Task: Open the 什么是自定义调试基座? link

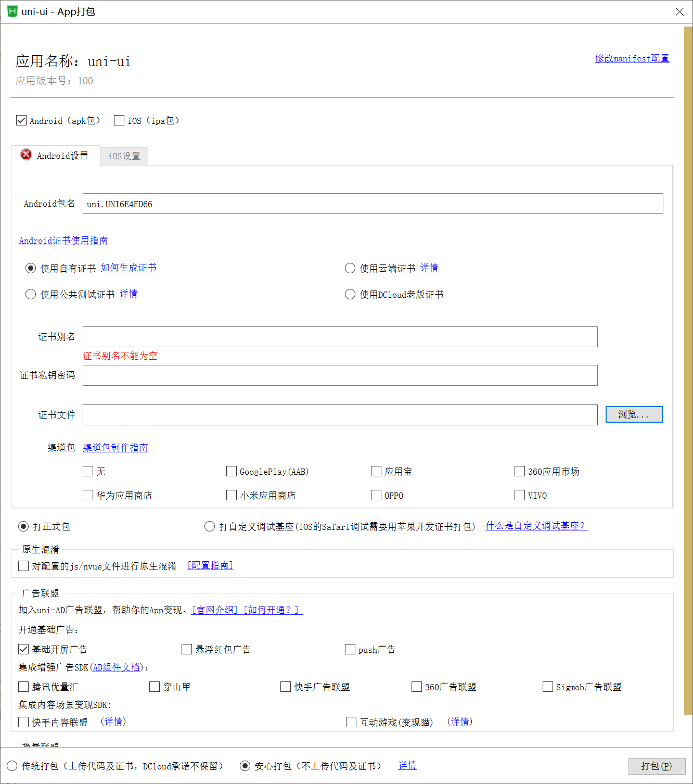Action: (537, 526)
